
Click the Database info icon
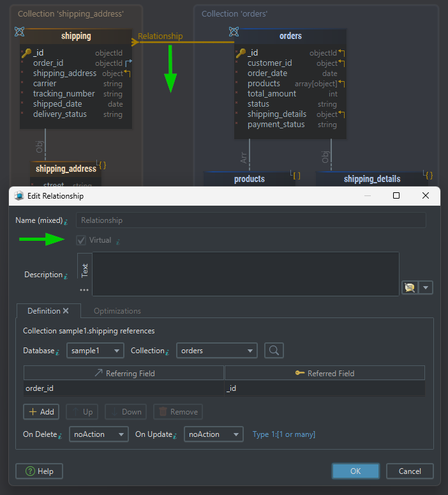(57, 353)
